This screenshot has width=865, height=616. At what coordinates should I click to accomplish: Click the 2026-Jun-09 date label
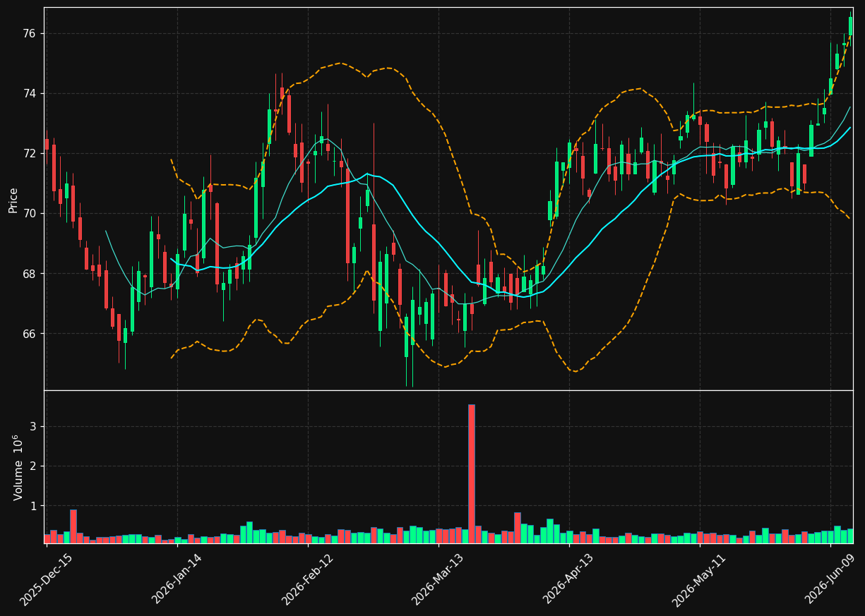click(x=830, y=579)
